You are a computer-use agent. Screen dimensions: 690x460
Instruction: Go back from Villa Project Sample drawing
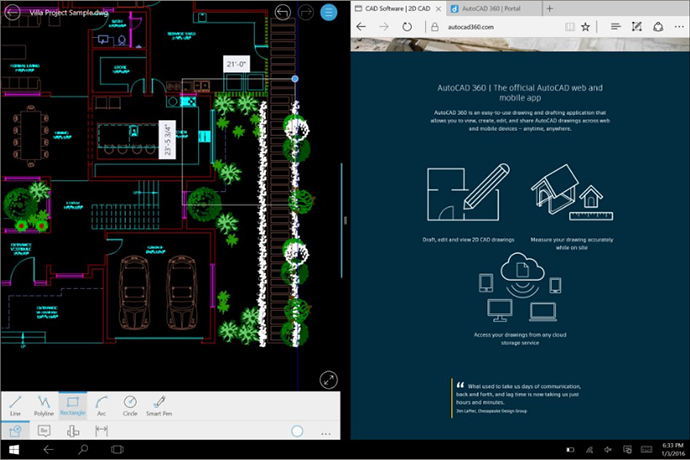(x=13, y=12)
